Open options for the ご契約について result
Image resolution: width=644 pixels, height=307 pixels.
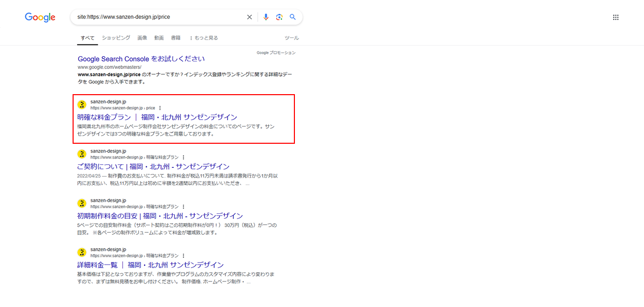(x=183, y=157)
